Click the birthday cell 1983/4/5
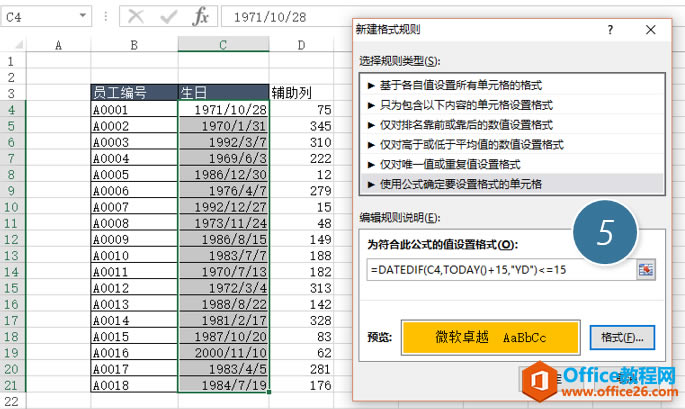This screenshot has width=685, height=409. (223, 369)
